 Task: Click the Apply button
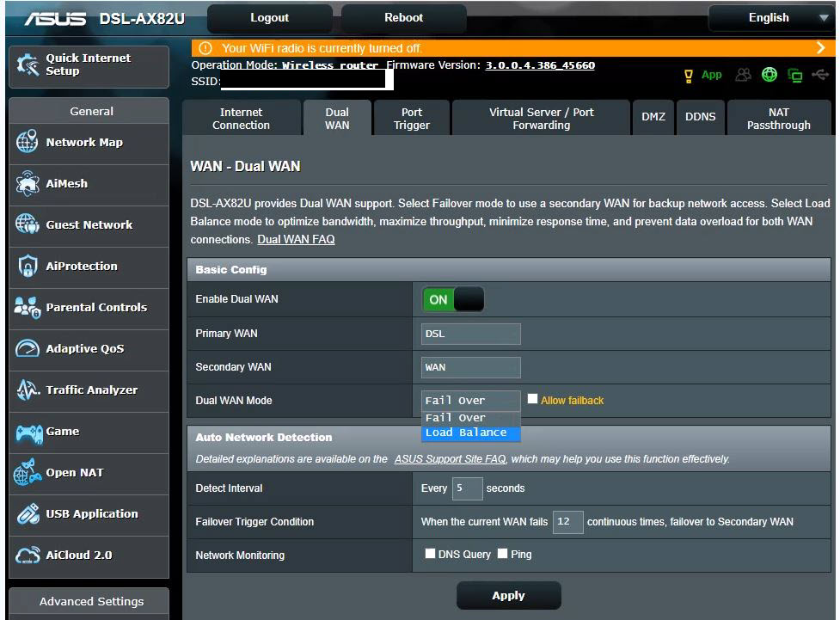508,595
